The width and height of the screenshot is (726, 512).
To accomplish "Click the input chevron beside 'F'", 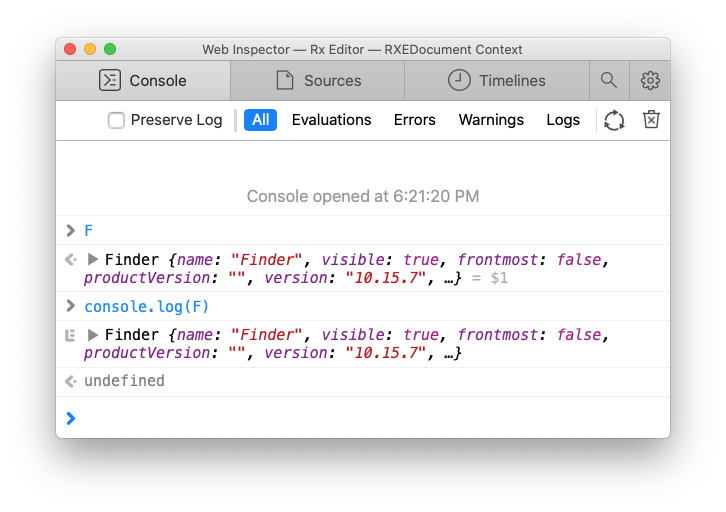I will coord(70,230).
